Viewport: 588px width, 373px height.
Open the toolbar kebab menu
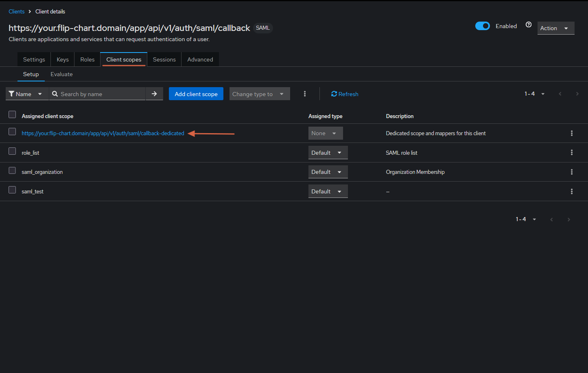coord(305,94)
